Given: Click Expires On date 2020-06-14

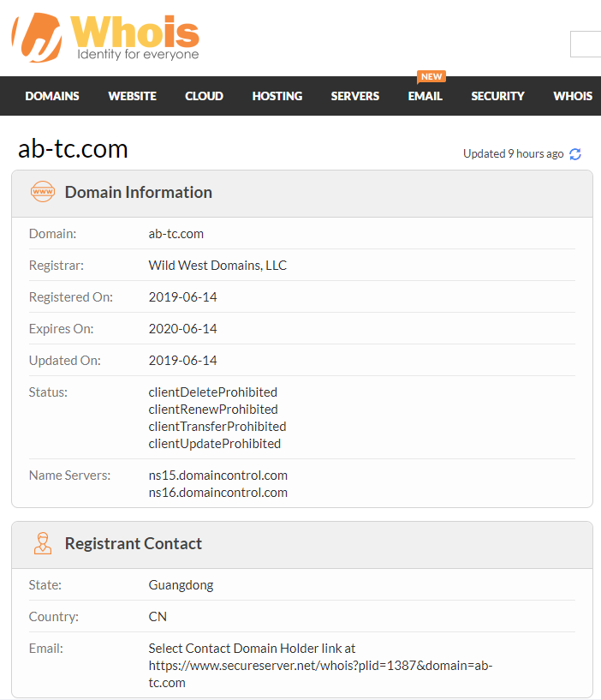Looking at the screenshot, I should [x=182, y=329].
